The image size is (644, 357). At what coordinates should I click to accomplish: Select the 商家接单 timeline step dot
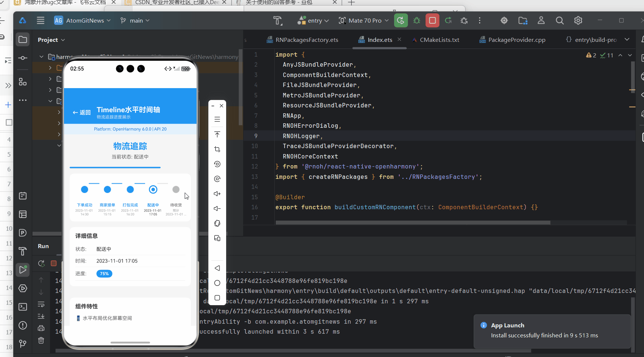coord(107,190)
